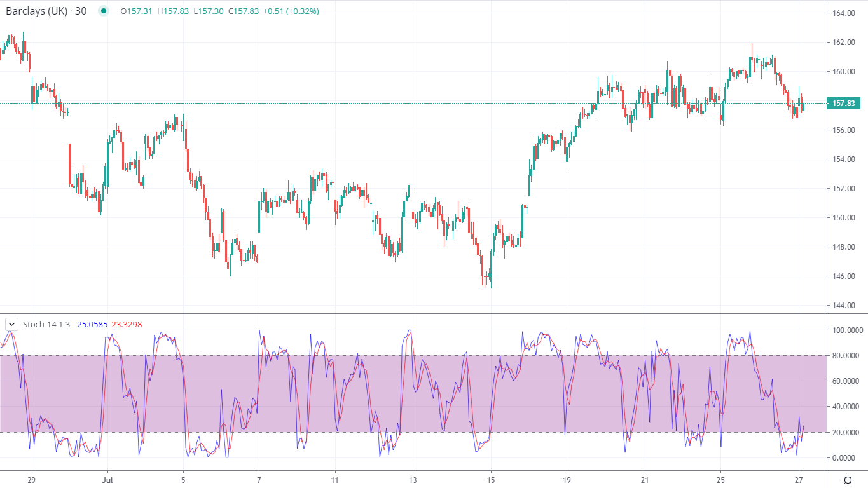Click the 7 date label on time axis
This screenshot has height=488, width=868.
tap(259, 480)
